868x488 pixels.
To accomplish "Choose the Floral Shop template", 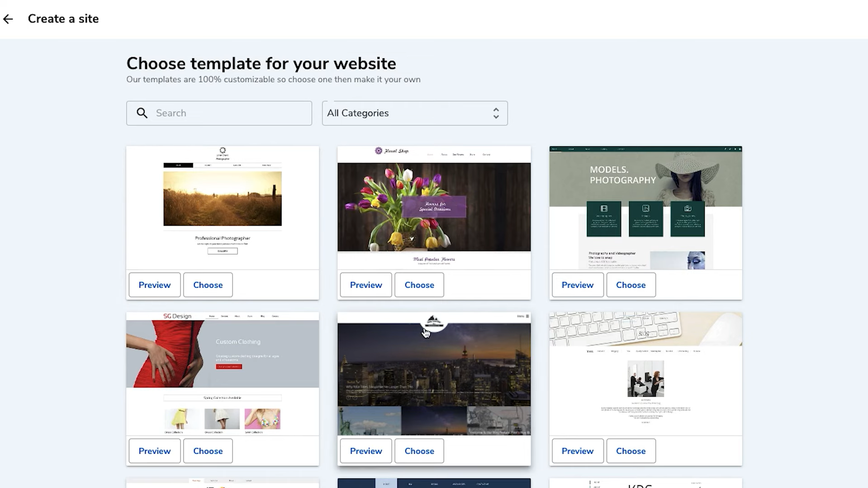I will [419, 284].
